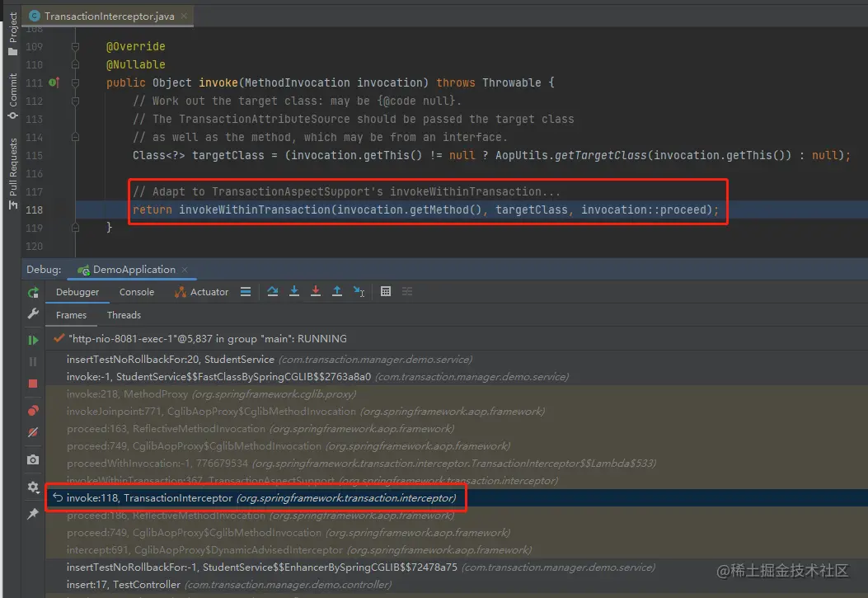
Task: Click the override gutter icon at line 111
Action: 54,82
